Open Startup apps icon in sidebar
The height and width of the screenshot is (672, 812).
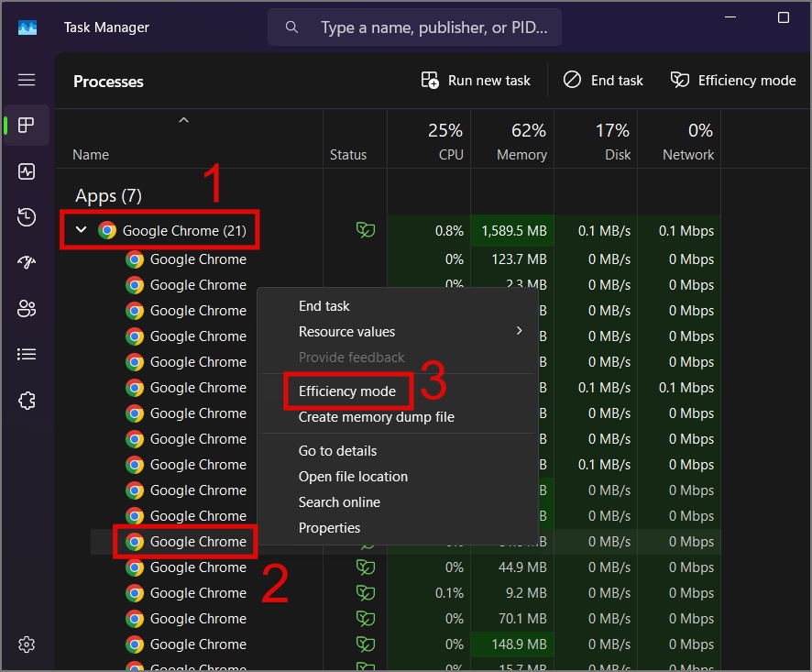coord(27,262)
